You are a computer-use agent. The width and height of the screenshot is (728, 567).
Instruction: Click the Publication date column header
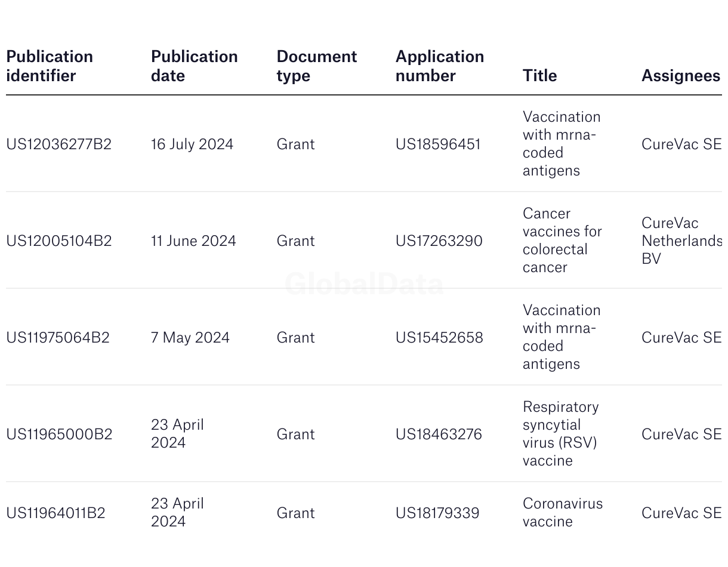coord(194,66)
